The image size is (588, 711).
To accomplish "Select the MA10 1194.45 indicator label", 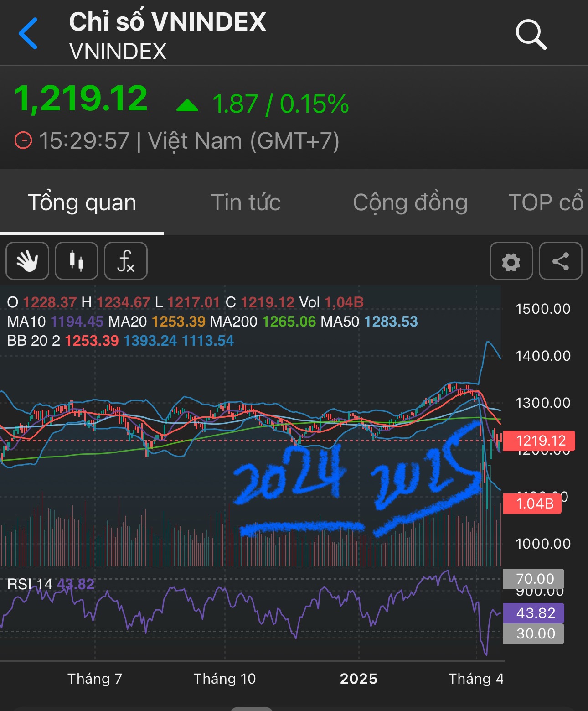I will [55, 322].
